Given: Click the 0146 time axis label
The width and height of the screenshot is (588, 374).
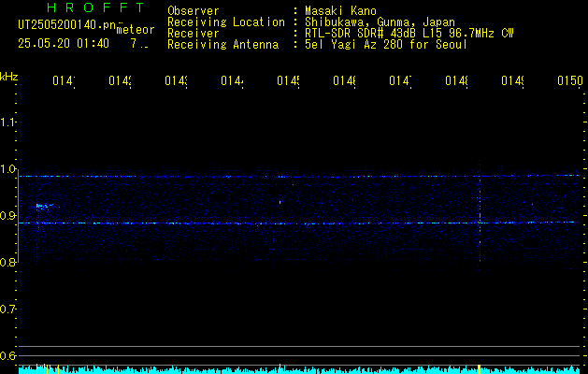Looking at the screenshot, I should coord(344,80).
